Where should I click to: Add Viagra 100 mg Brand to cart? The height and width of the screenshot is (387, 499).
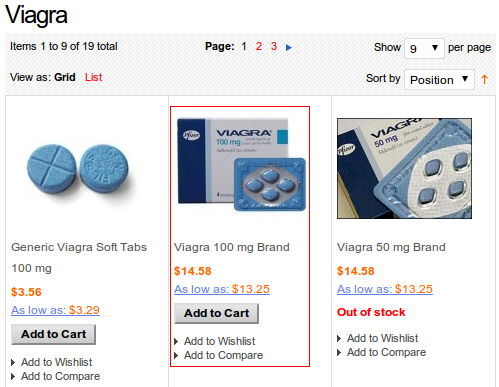click(x=216, y=313)
